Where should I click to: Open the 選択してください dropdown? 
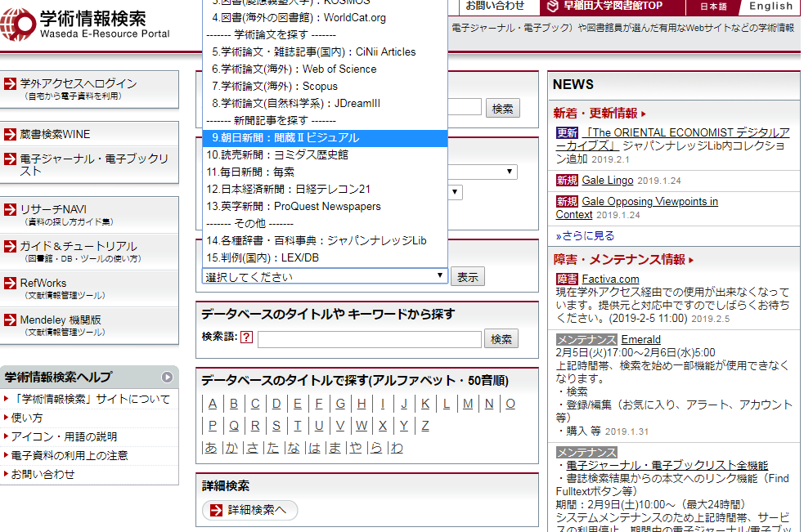(x=325, y=277)
